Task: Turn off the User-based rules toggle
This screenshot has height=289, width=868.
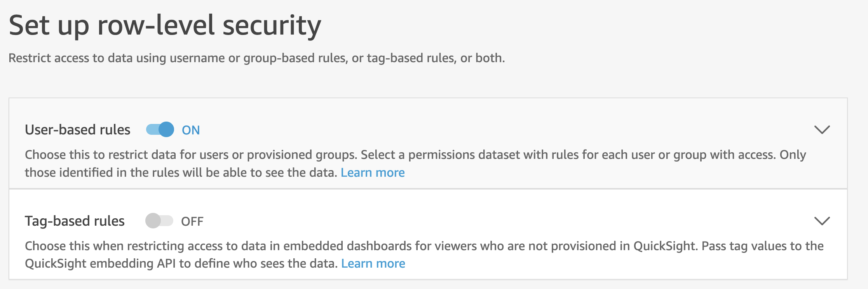Action: click(160, 130)
